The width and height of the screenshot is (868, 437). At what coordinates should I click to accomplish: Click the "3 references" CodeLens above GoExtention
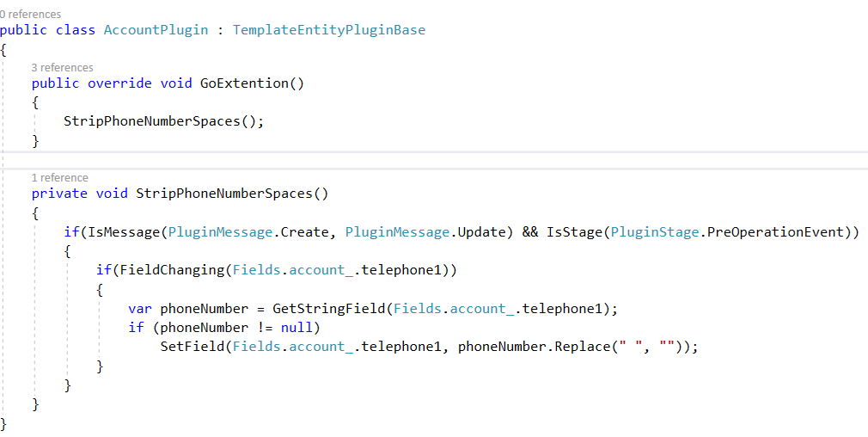tap(62, 67)
